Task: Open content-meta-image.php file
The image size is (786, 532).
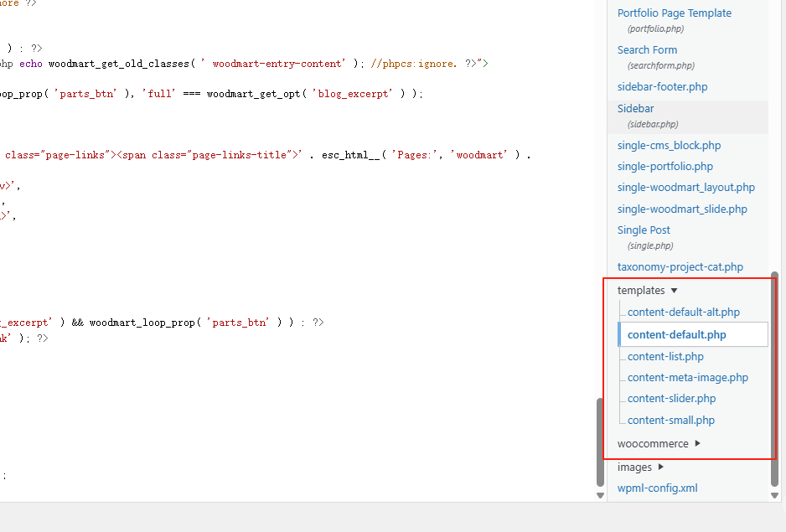Action: click(x=687, y=378)
